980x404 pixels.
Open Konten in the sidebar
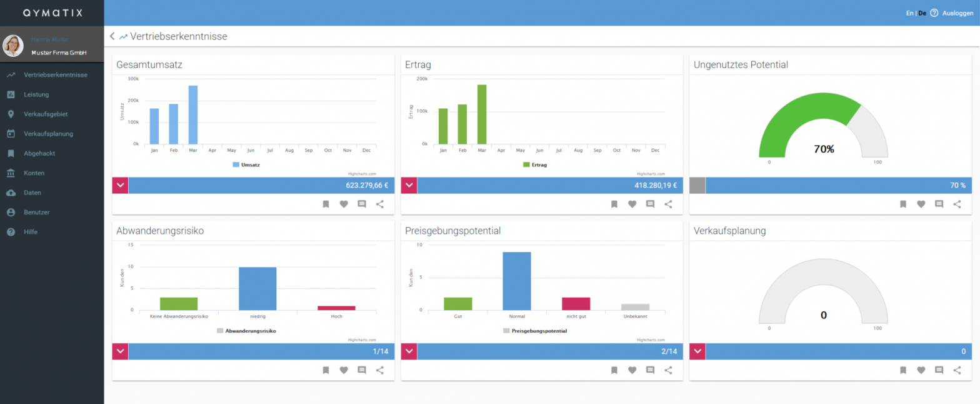click(x=52, y=173)
